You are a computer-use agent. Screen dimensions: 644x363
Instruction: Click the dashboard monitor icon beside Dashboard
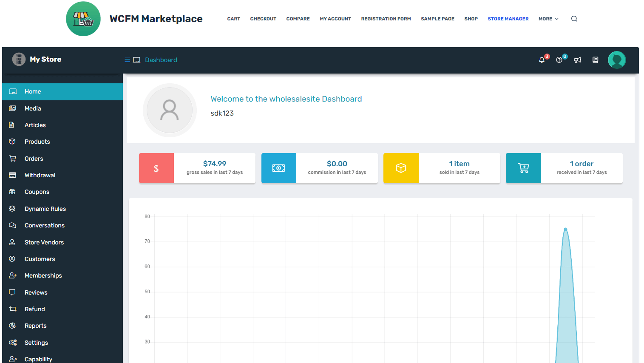137,60
